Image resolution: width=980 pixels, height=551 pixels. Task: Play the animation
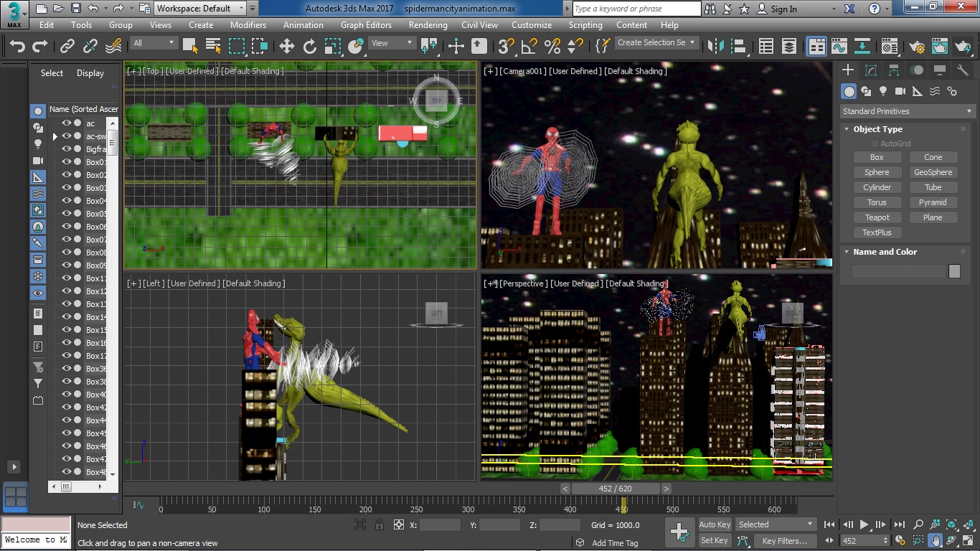click(x=864, y=524)
